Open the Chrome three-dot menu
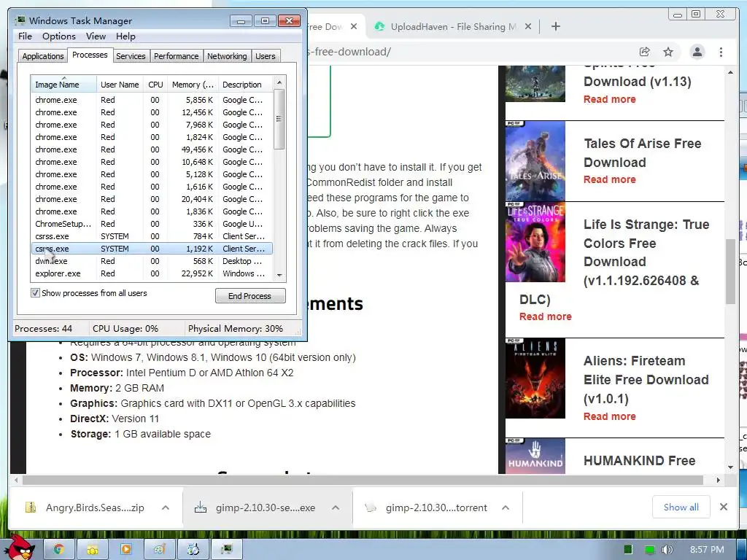The width and height of the screenshot is (747, 560). (721, 52)
